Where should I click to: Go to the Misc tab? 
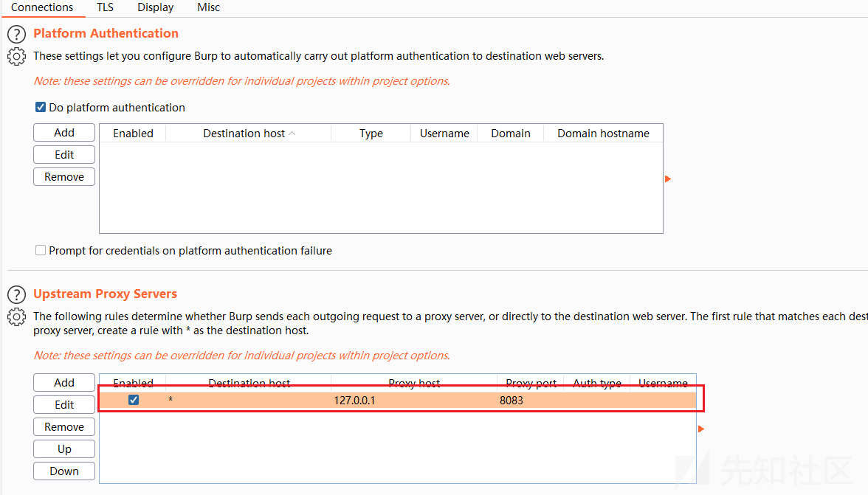point(208,7)
